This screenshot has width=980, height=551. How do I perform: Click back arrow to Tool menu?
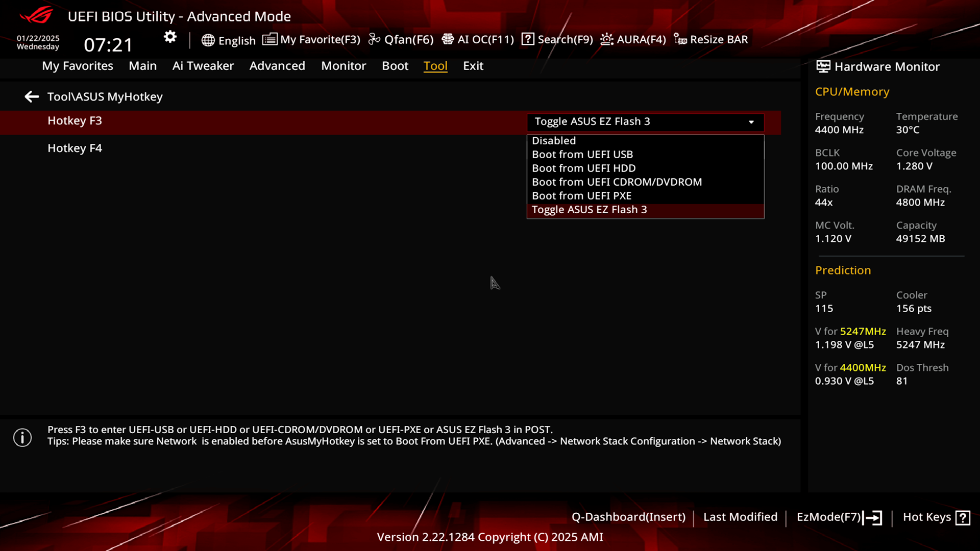(x=32, y=96)
